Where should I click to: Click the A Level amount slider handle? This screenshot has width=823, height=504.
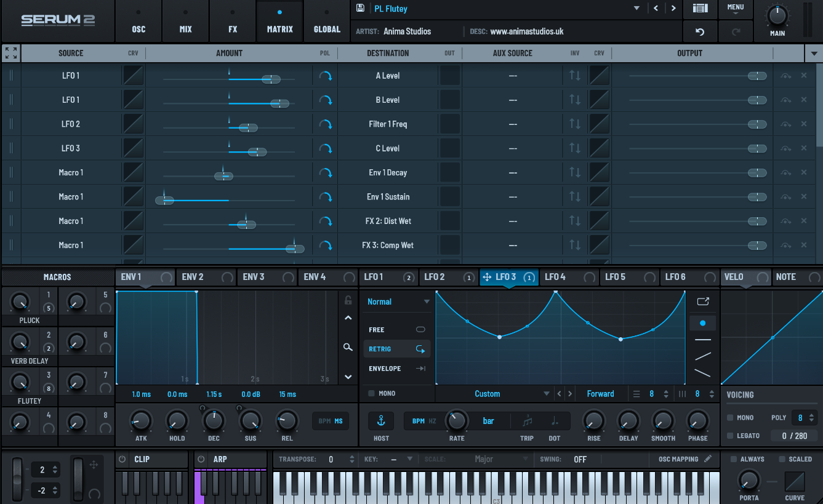coord(271,79)
